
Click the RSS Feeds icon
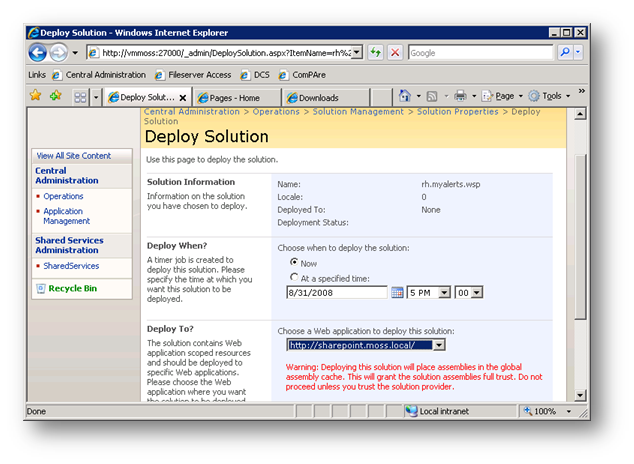tap(432, 96)
